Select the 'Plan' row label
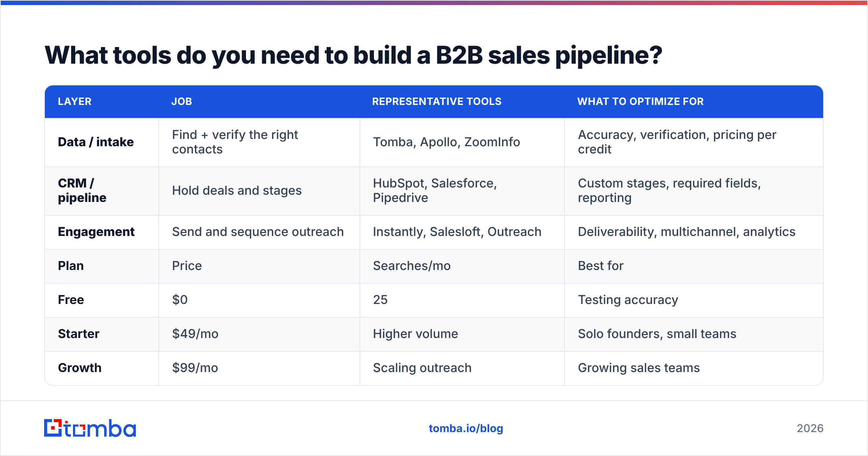The image size is (868, 456). pyautogui.click(x=71, y=266)
